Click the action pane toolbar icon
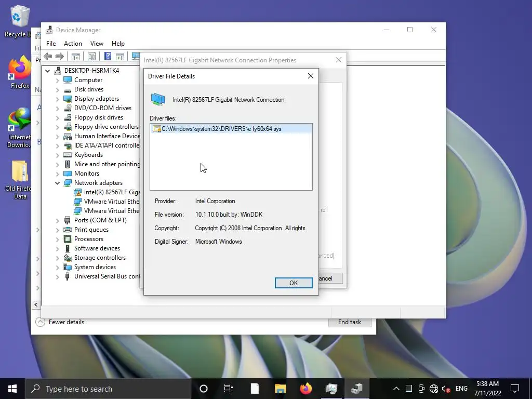Image resolution: width=532 pixels, height=399 pixels. (x=120, y=56)
